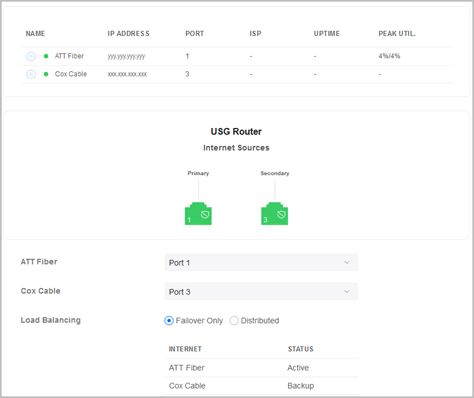Click ATT Fiber in the status table

[x=187, y=368]
